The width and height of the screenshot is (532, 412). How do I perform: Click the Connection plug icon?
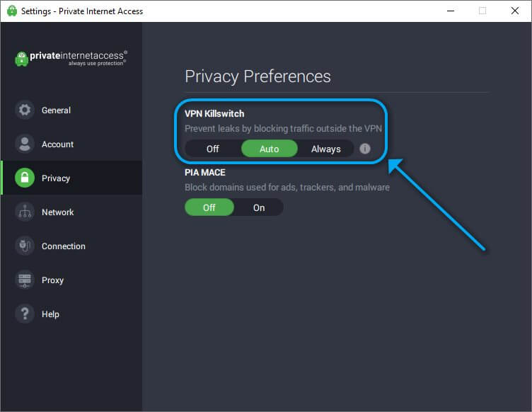tap(25, 246)
